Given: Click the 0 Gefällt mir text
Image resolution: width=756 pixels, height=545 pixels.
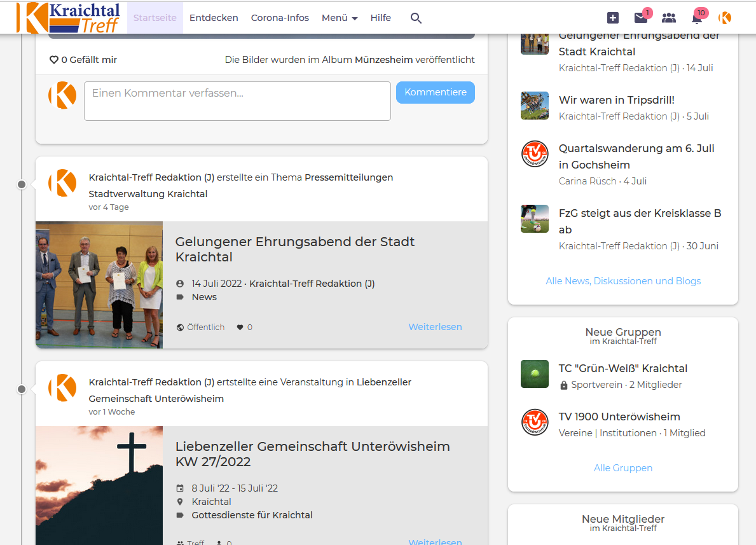Looking at the screenshot, I should 89,60.
